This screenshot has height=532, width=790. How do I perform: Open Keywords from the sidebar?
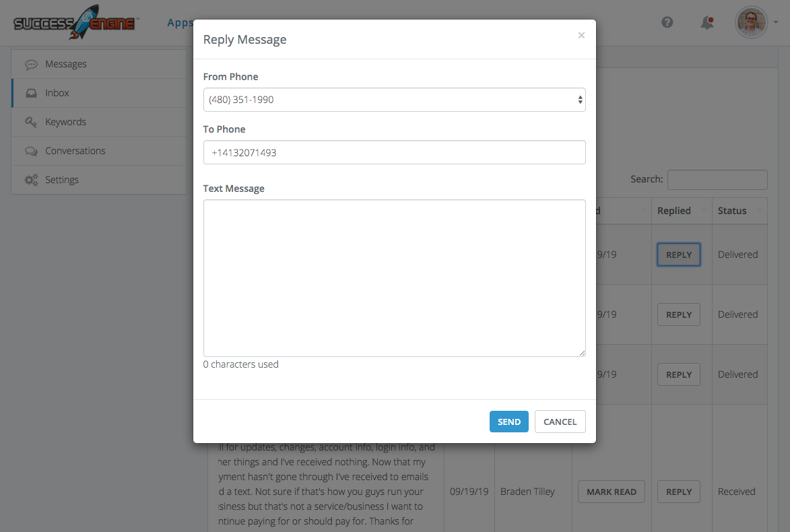point(65,122)
